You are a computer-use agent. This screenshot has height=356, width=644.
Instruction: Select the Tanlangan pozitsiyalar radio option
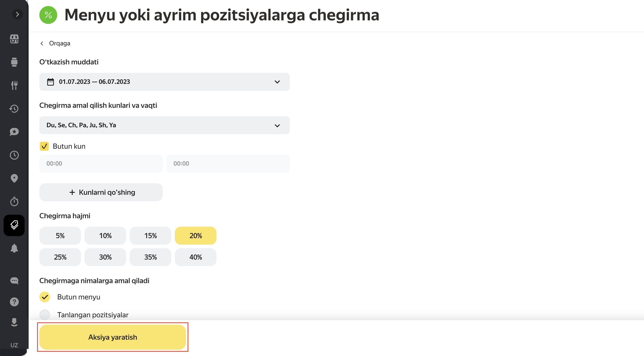click(45, 315)
